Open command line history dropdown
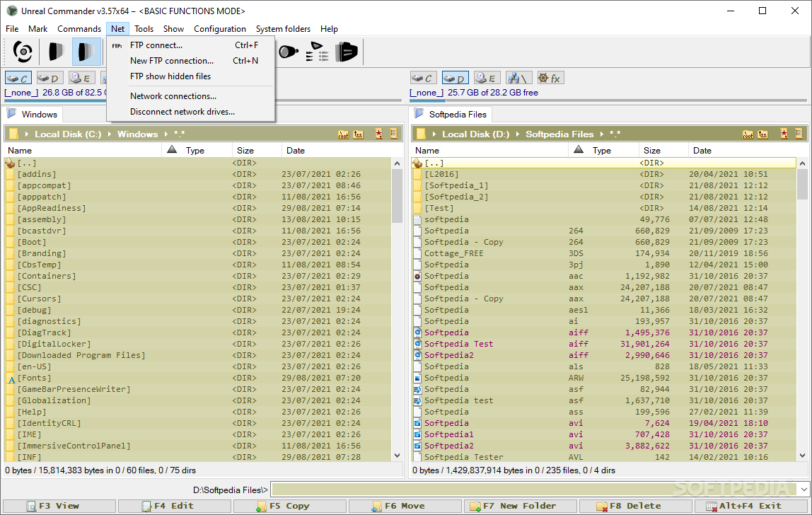 804,489
